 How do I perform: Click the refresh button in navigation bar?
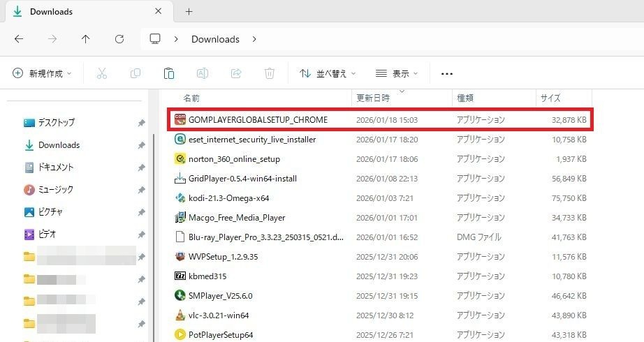click(119, 39)
